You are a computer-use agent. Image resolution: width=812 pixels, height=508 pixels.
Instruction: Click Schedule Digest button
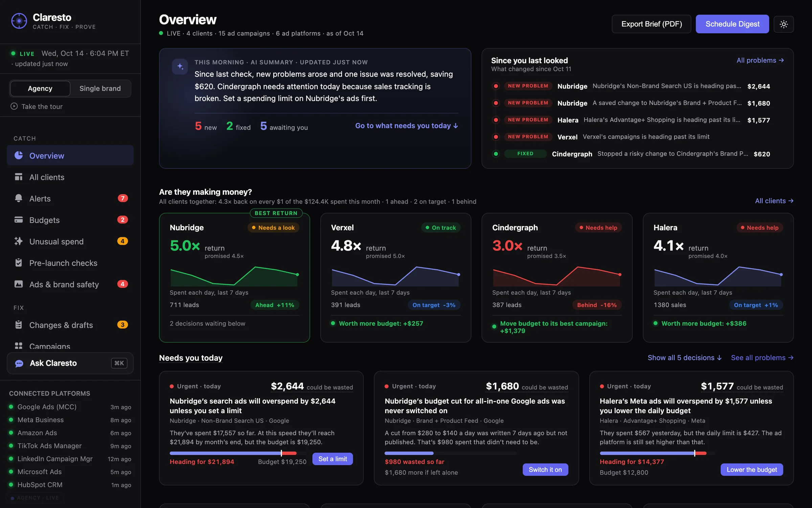(732, 24)
